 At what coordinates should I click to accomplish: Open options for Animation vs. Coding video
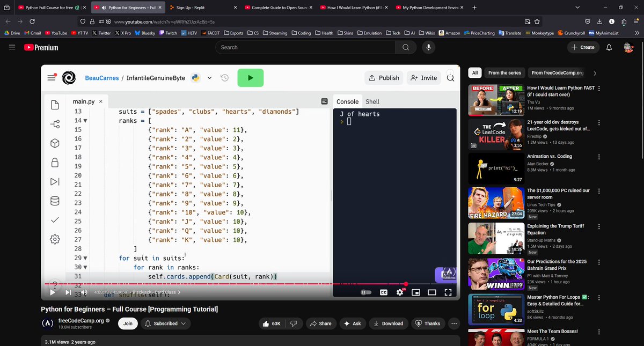[x=599, y=157]
